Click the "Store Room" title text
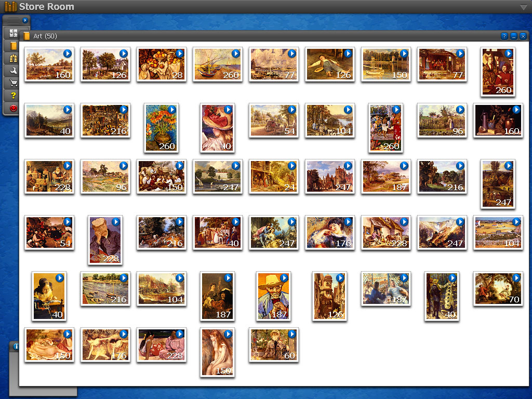Screen dimensions: 532x399 [x=46, y=7]
